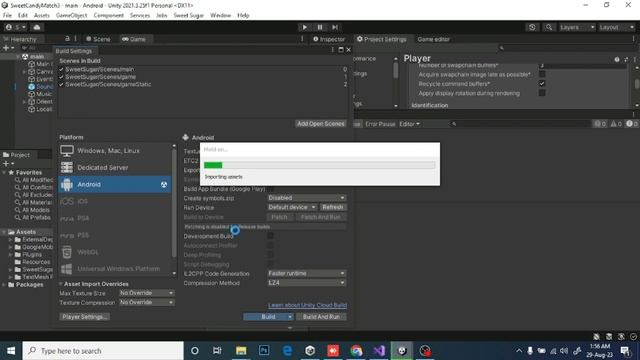Open Visual Studio from the taskbar
The width and height of the screenshot is (640, 360).
379,351
